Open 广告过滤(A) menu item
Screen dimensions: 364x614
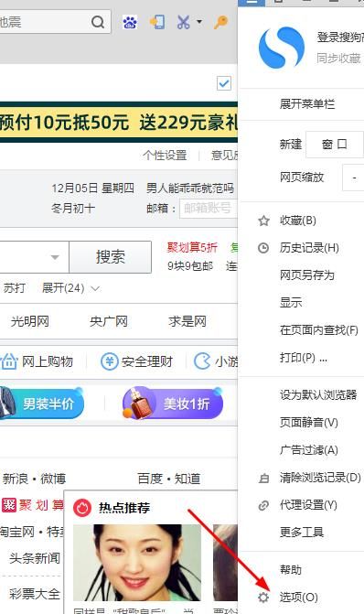point(308,449)
